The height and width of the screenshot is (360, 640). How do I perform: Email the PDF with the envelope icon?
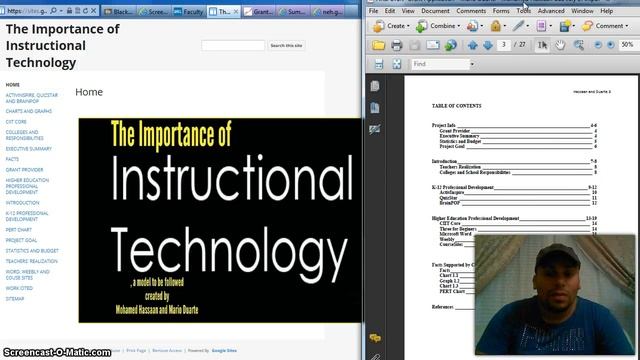click(x=433, y=45)
